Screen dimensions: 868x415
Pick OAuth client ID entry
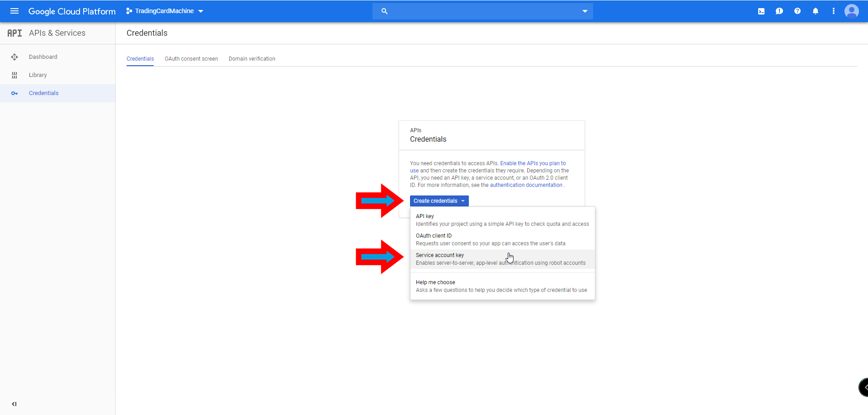coord(502,239)
